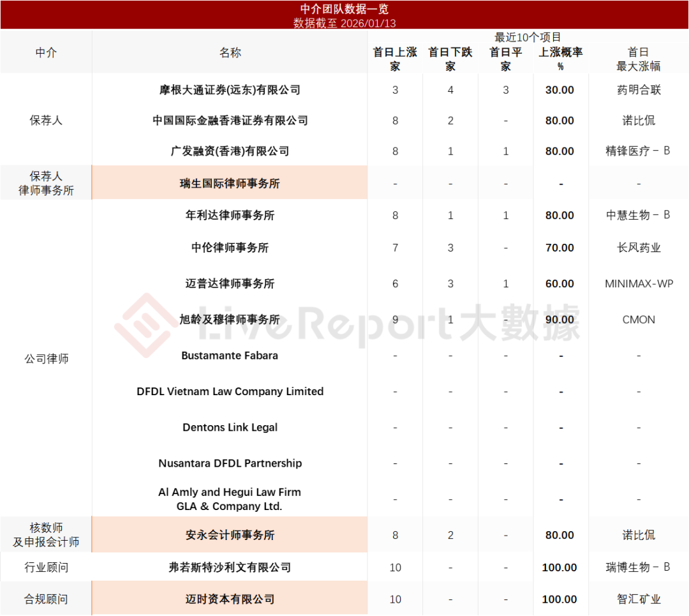Click MINIMAX-WP in the max gain column
This screenshot has width=689, height=616.
point(639,283)
